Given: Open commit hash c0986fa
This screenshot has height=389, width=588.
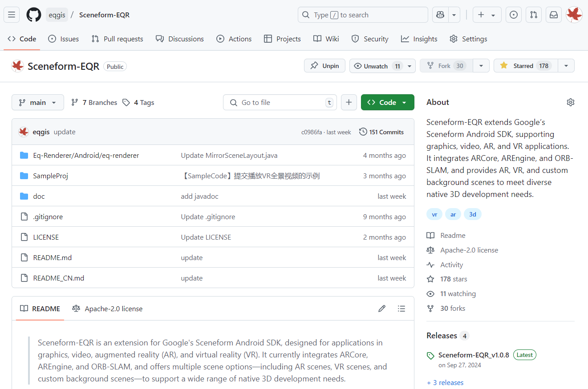Looking at the screenshot, I should 312,132.
